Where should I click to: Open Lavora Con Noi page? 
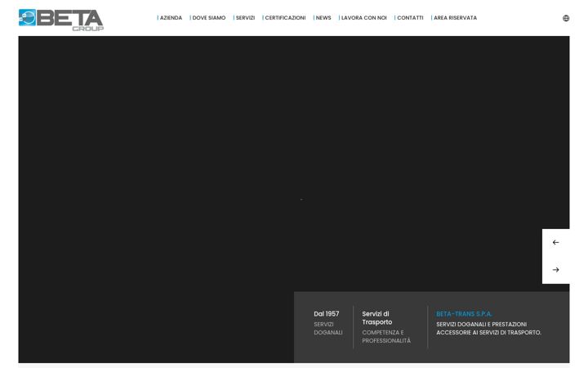point(363,18)
